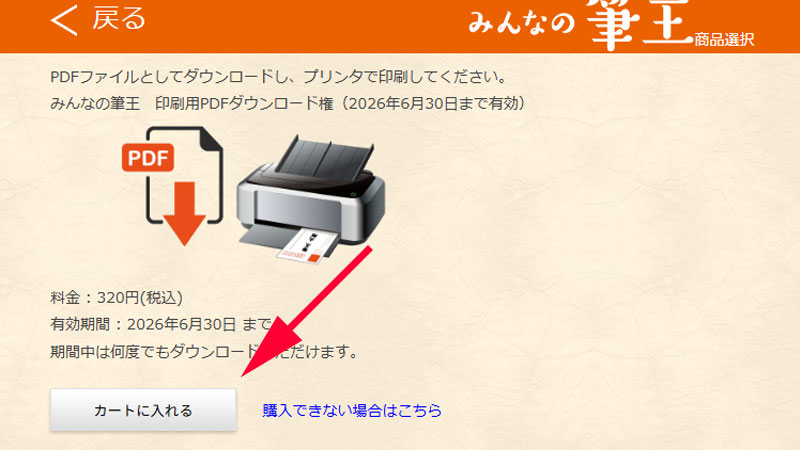Click the 商品選択 header label
Viewport: 800px width, 450px height.
tap(724, 39)
